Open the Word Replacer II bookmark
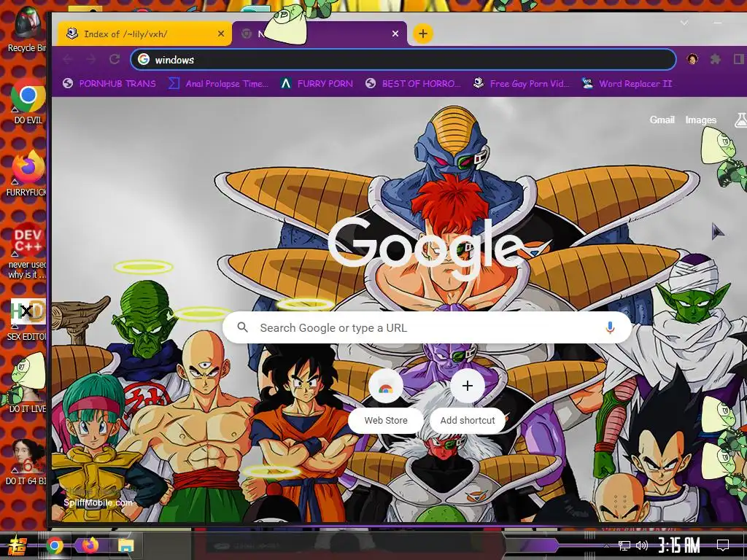 click(627, 84)
